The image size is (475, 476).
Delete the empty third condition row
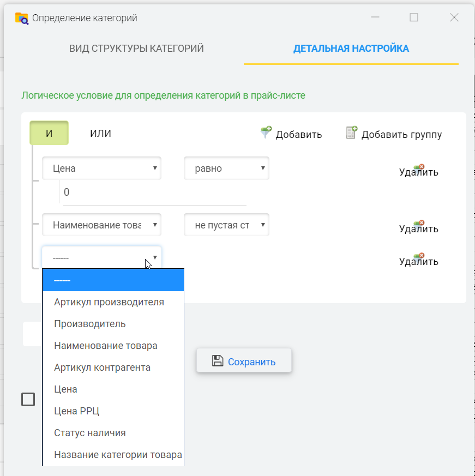coord(418,260)
